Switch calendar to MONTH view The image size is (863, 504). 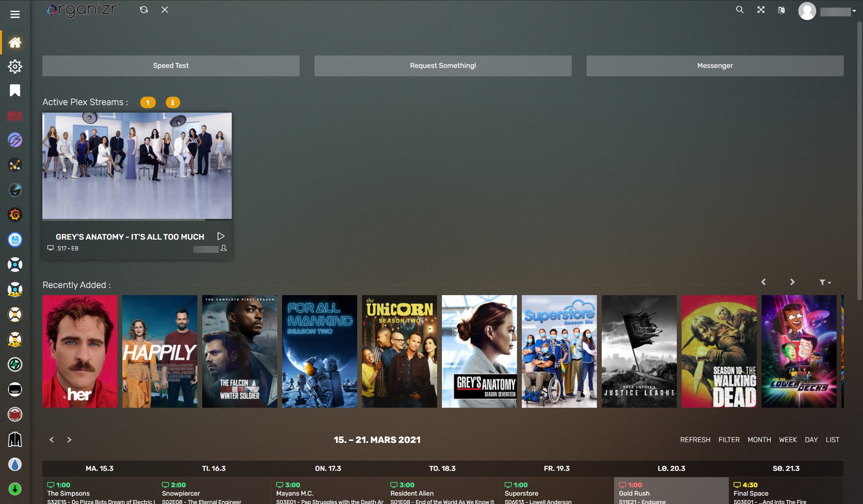pyautogui.click(x=759, y=440)
